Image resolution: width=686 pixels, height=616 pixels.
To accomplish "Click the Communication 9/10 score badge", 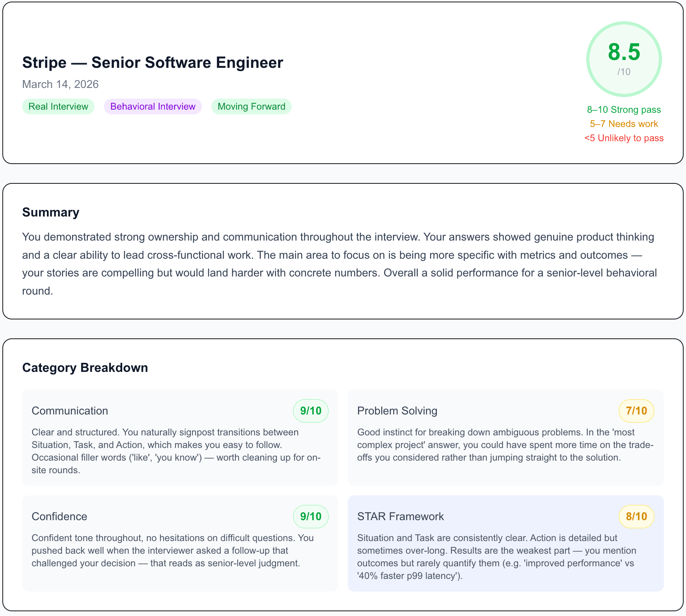I will point(311,411).
